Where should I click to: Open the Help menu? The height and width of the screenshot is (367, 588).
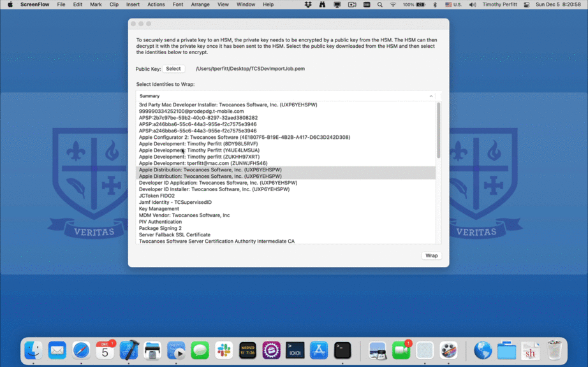pyautogui.click(x=268, y=4)
